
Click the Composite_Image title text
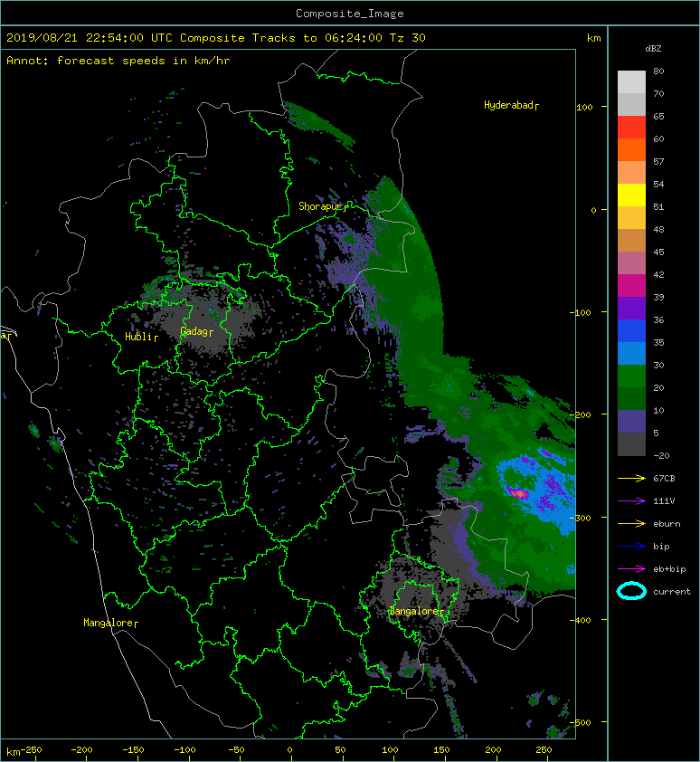tap(350, 14)
